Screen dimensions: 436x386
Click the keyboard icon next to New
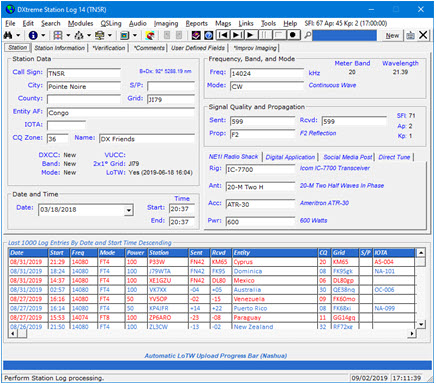tap(410, 35)
